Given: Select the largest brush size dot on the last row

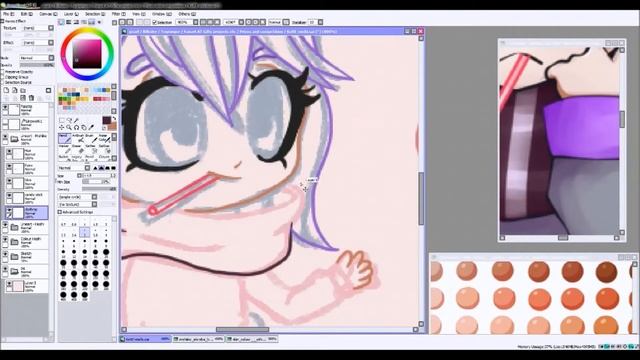Looking at the screenshot, I should point(84,295).
